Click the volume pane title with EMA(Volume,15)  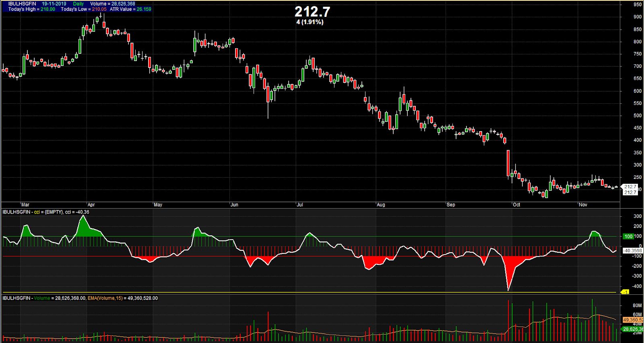(80, 298)
